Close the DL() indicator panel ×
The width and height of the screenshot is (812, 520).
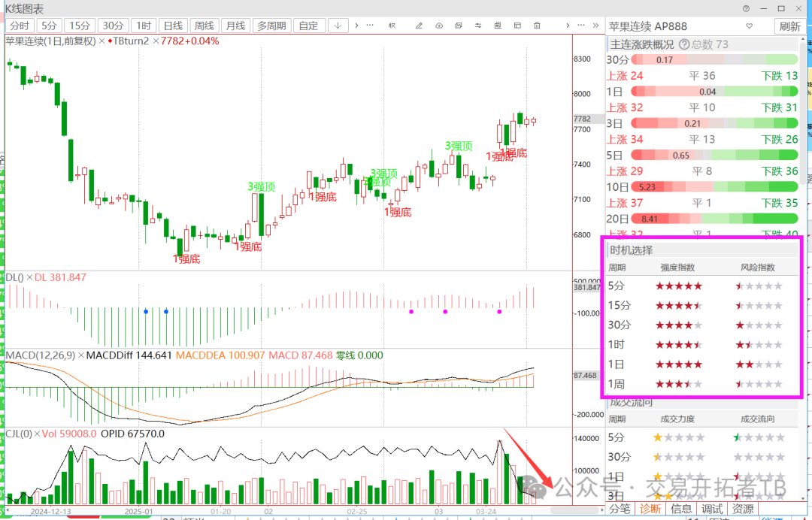point(29,278)
